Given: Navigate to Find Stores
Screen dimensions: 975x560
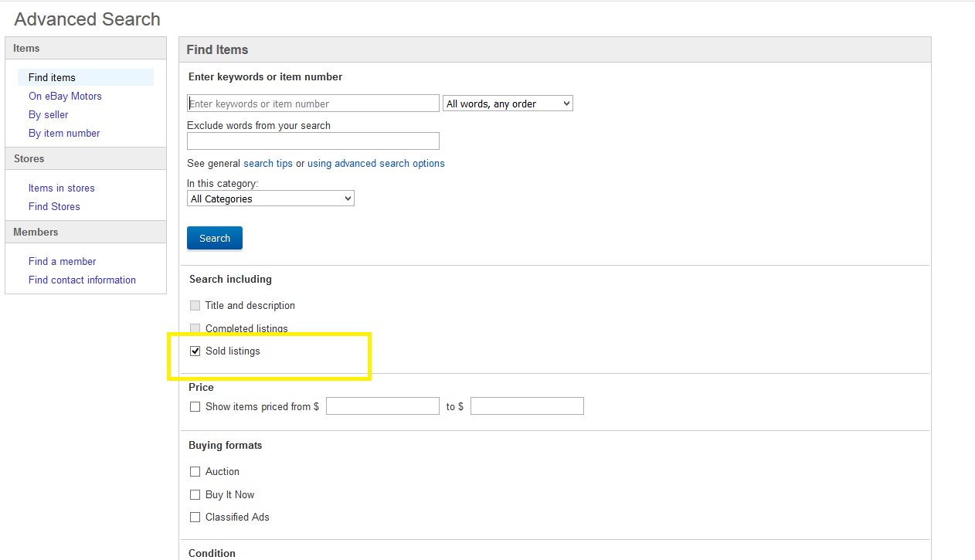Looking at the screenshot, I should tap(54, 207).
